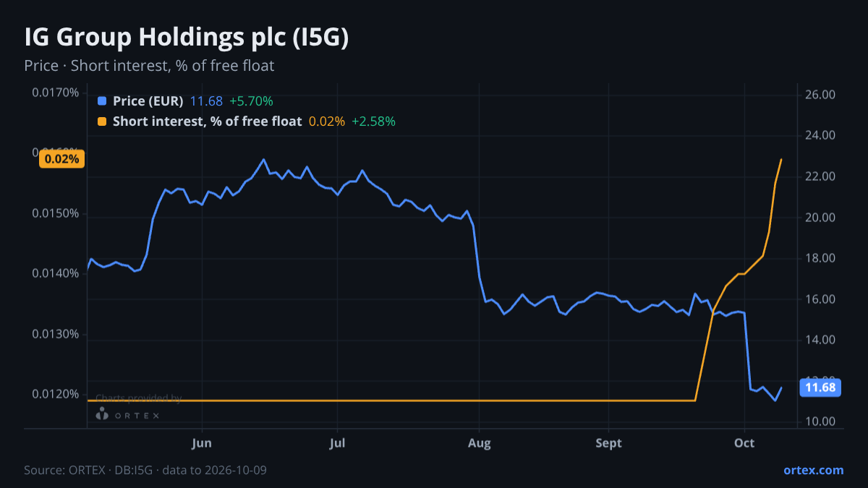Screen dimensions: 868x488
Task: Click the orange Short interest legend swatch
Action: (x=102, y=121)
